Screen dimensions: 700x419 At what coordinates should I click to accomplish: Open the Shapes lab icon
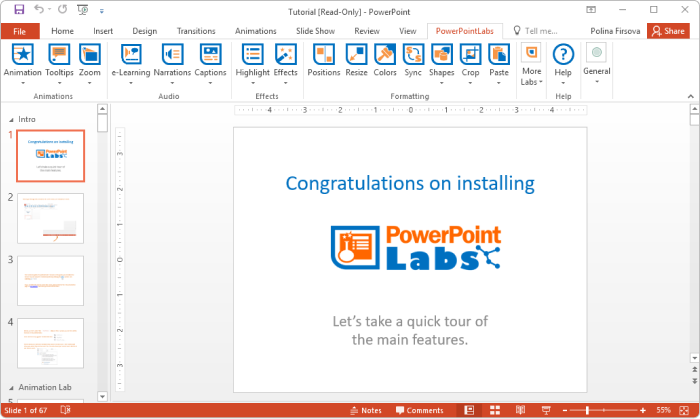[442, 54]
